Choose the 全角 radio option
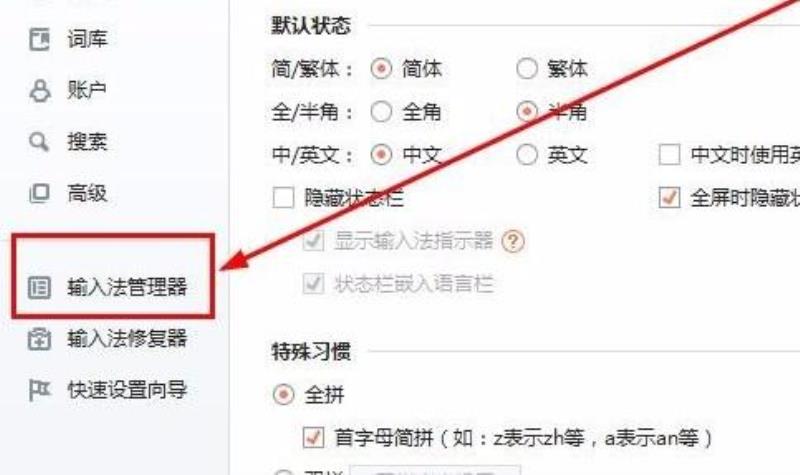The image size is (800, 475). click(x=381, y=112)
